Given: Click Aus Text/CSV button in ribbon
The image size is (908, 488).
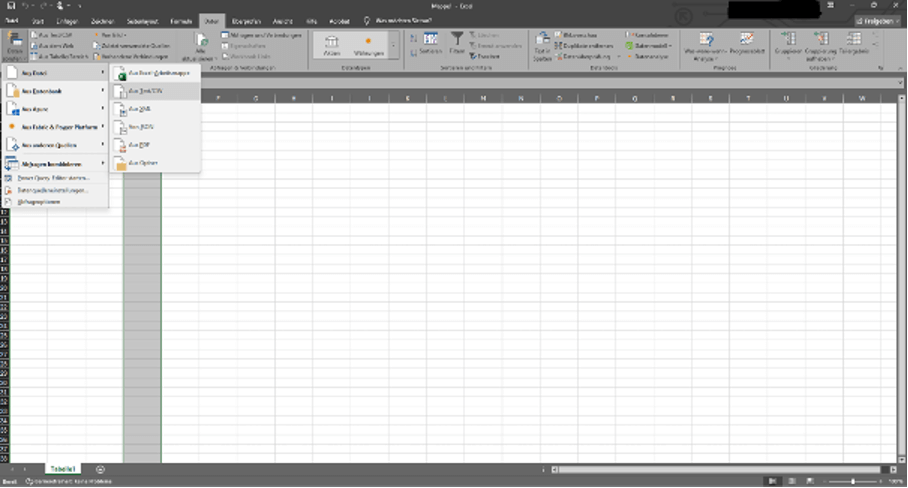Looking at the screenshot, I should (52, 35).
